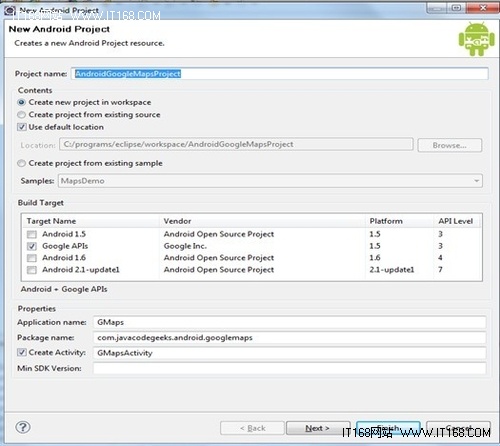Click the Project name input field
500x446 pixels.
tap(280, 74)
